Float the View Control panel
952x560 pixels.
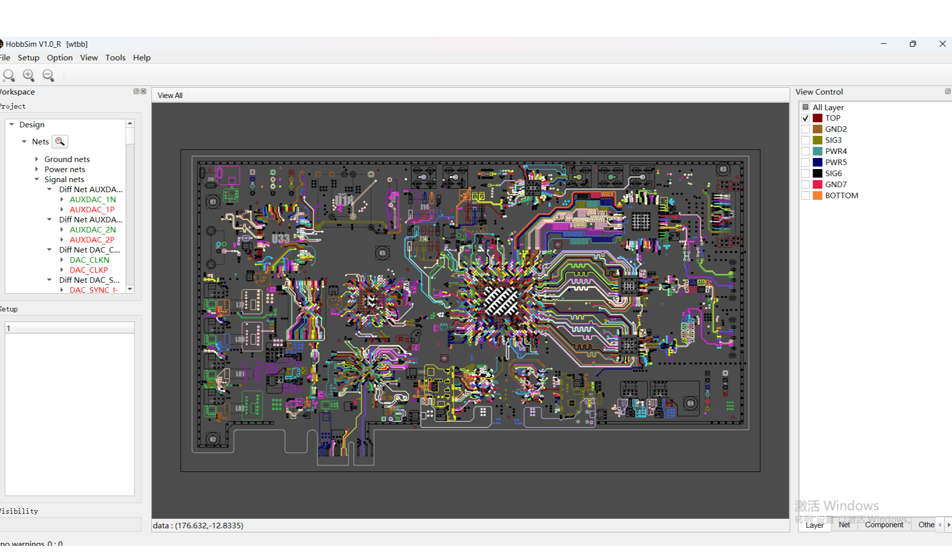pyautogui.click(x=947, y=92)
